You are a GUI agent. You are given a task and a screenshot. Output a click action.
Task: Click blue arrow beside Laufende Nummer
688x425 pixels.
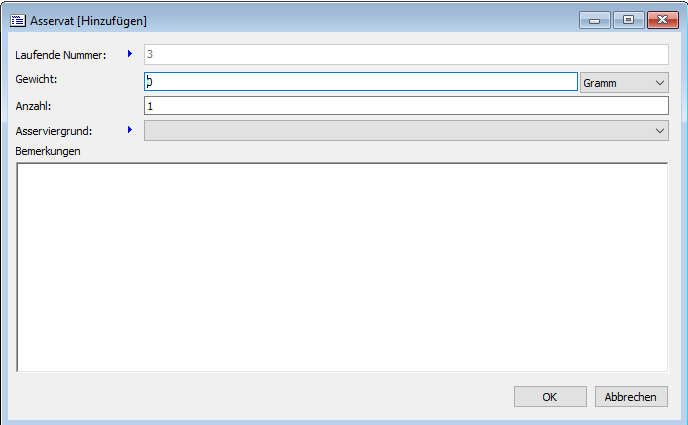[x=129, y=53]
